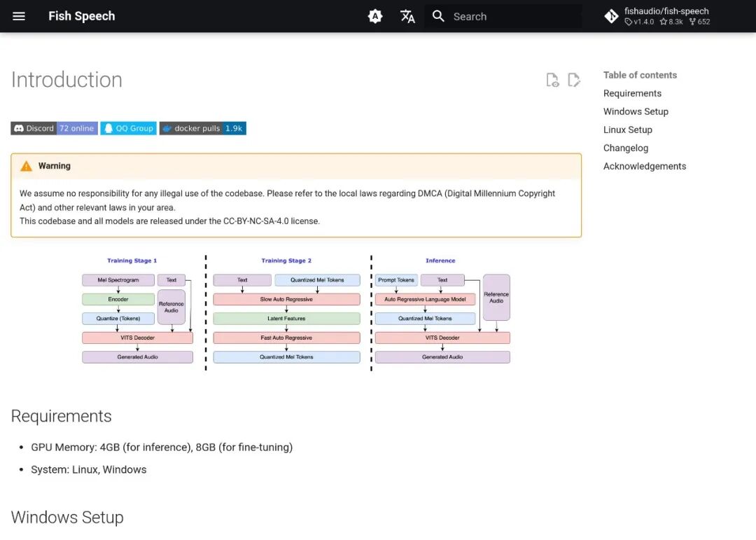Jump to Changelog in table of contents
The height and width of the screenshot is (540, 756).
click(x=625, y=148)
